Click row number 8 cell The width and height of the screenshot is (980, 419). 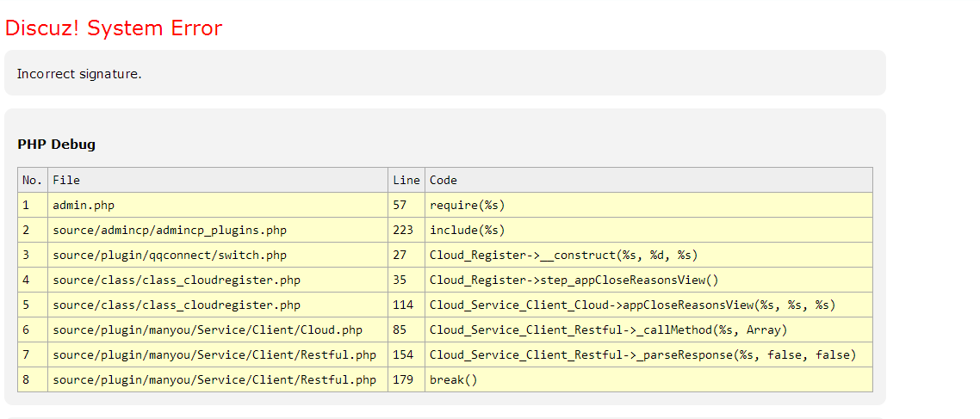tap(33, 379)
